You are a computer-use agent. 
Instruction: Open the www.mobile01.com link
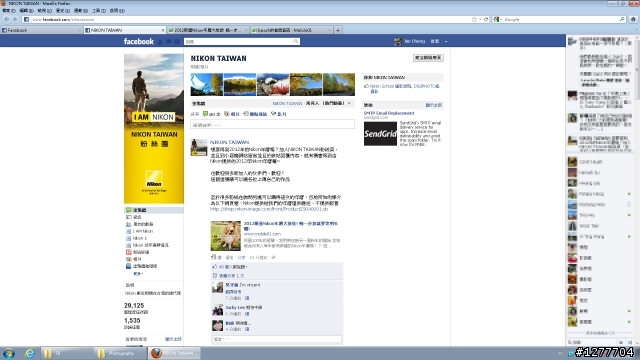pyautogui.click(x=262, y=234)
